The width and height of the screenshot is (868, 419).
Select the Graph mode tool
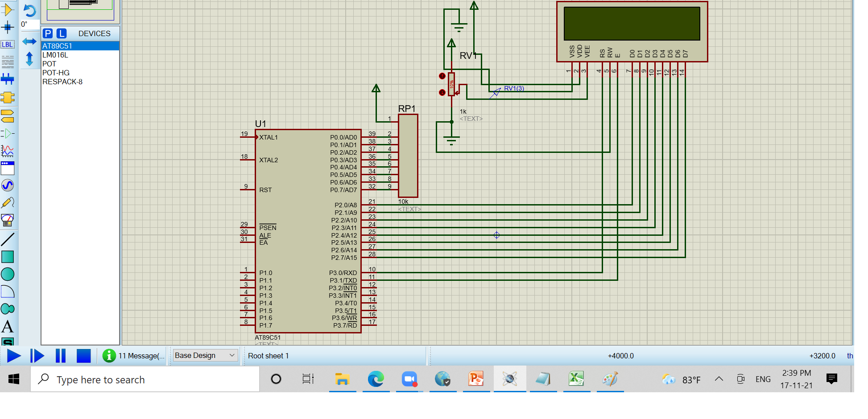coord(7,151)
